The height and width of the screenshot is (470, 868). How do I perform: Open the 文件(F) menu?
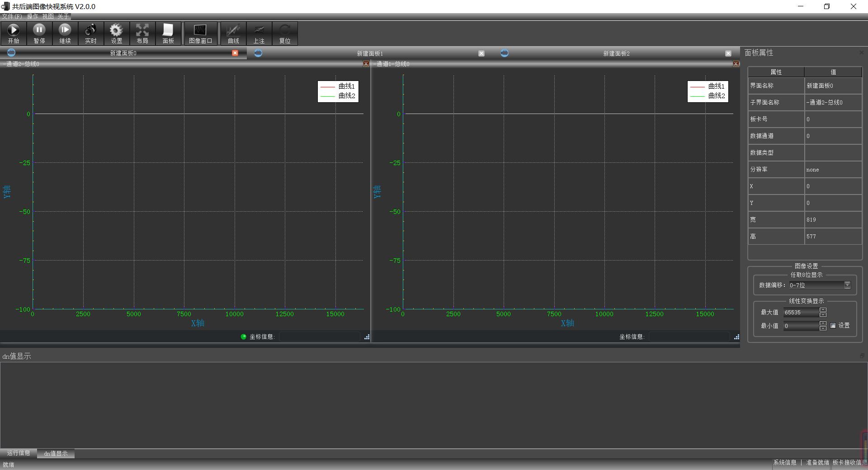point(12,16)
